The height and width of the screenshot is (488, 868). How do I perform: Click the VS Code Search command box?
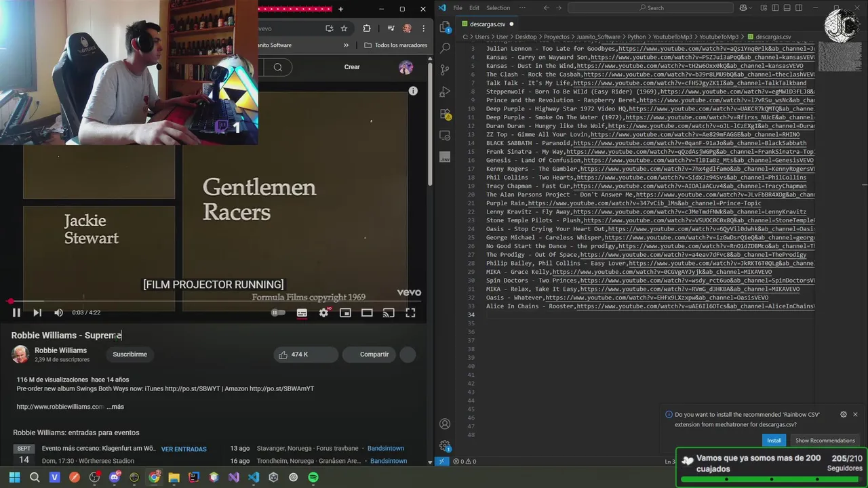click(x=650, y=8)
